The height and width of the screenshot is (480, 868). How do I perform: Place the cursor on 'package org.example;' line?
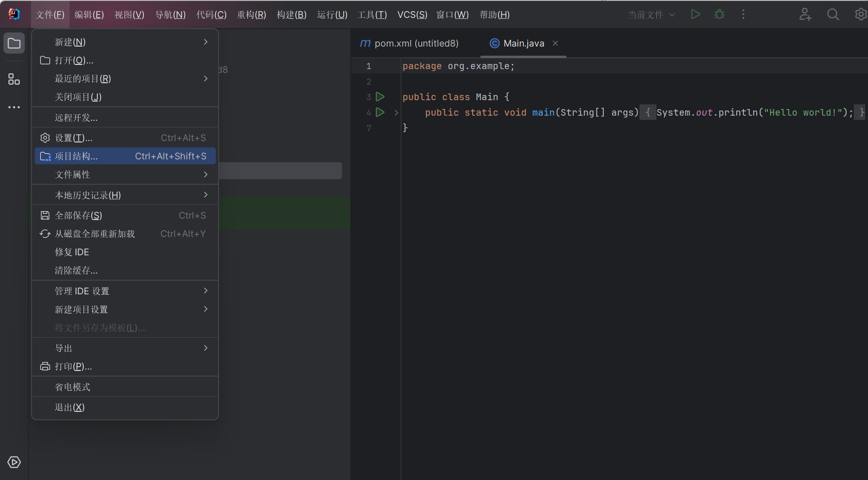pos(458,66)
